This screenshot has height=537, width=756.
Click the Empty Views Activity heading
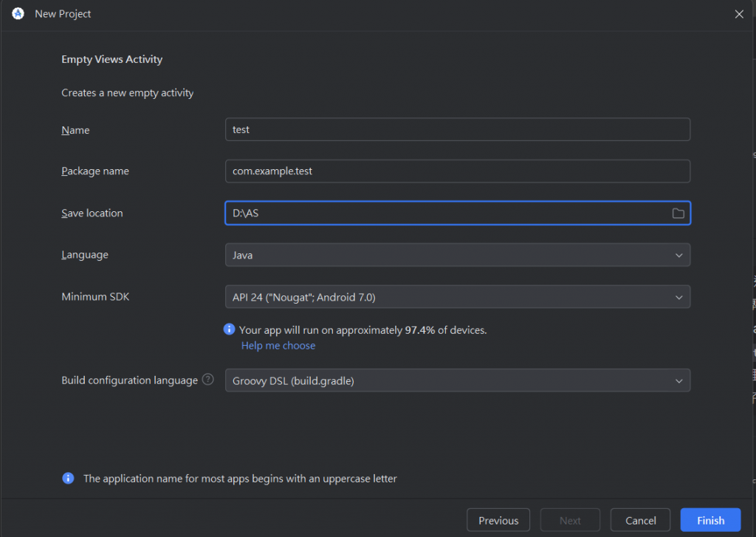click(x=111, y=60)
